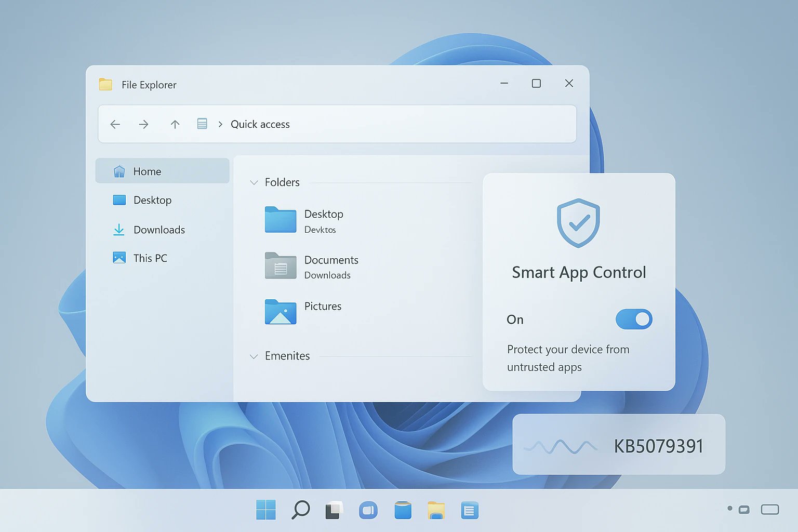Click the 'Protect your device from untrusted apps' text
Image resolution: width=798 pixels, height=532 pixels.
(568, 358)
